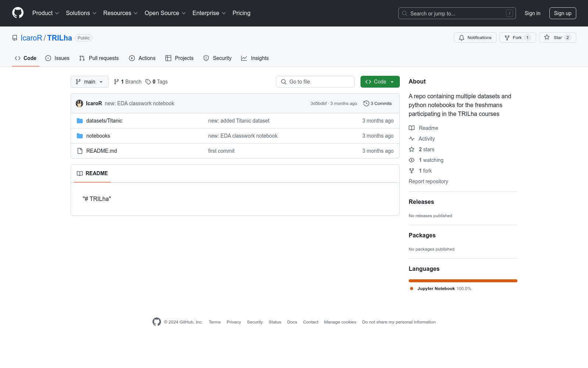The height and width of the screenshot is (368, 588).
Task: Open the Releases heading link
Action: (x=421, y=202)
